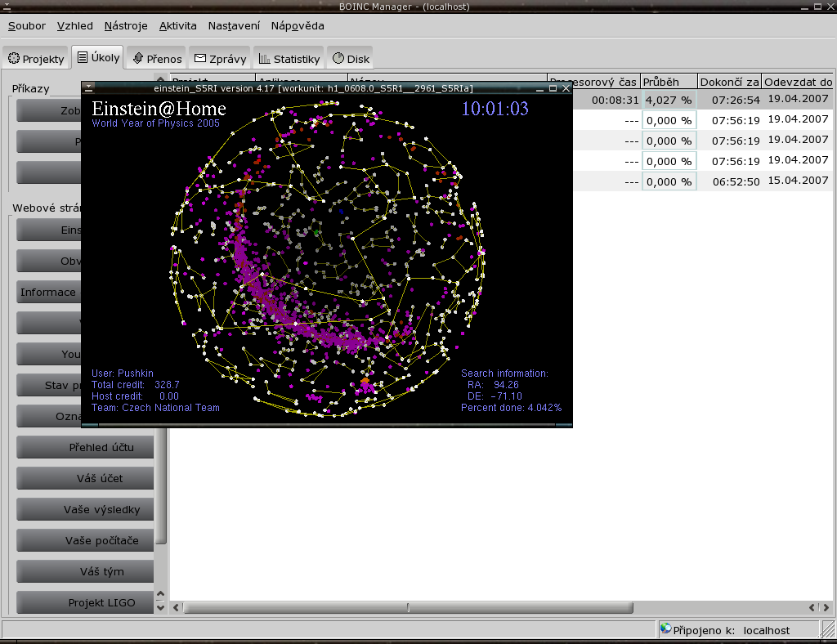Viewport: 837px width, 644px height.
Task: Click the User: Pushkin text
Action: [x=123, y=373]
